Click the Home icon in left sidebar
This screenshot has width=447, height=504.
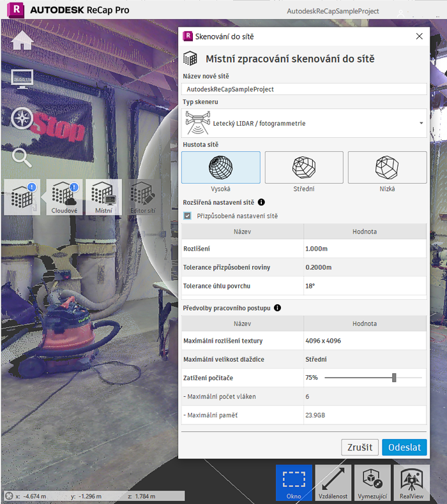pos(22,40)
